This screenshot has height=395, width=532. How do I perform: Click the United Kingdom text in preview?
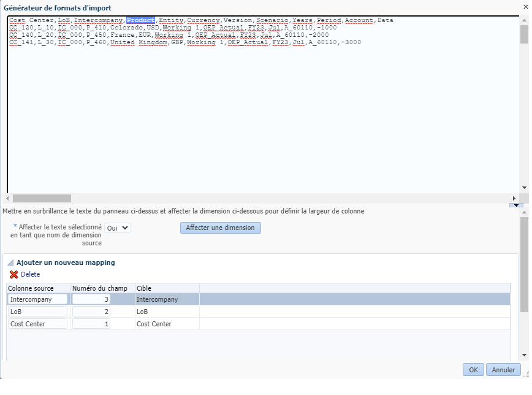(139, 42)
